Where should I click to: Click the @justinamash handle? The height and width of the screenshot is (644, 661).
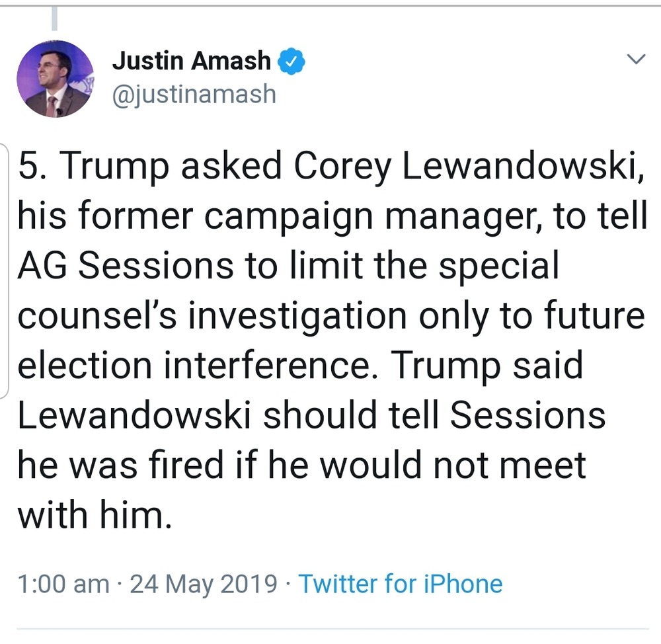194,95
